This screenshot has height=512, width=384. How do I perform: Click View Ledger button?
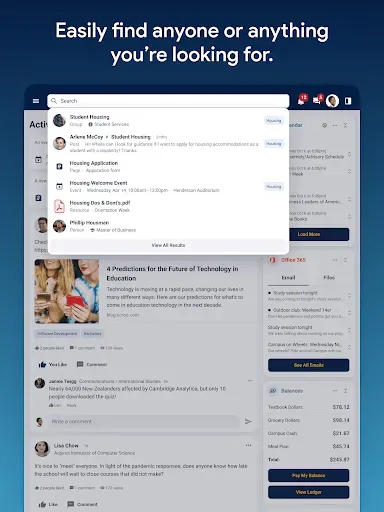(309, 492)
